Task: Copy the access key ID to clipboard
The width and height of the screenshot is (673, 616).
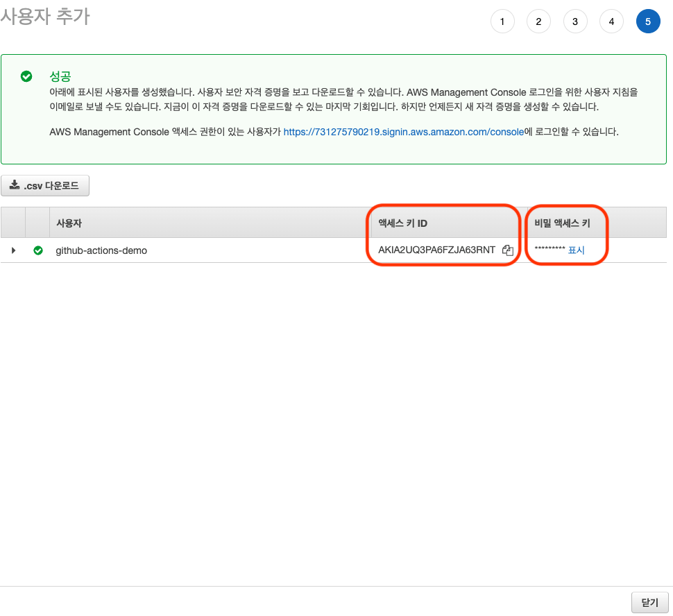Action: 507,250
